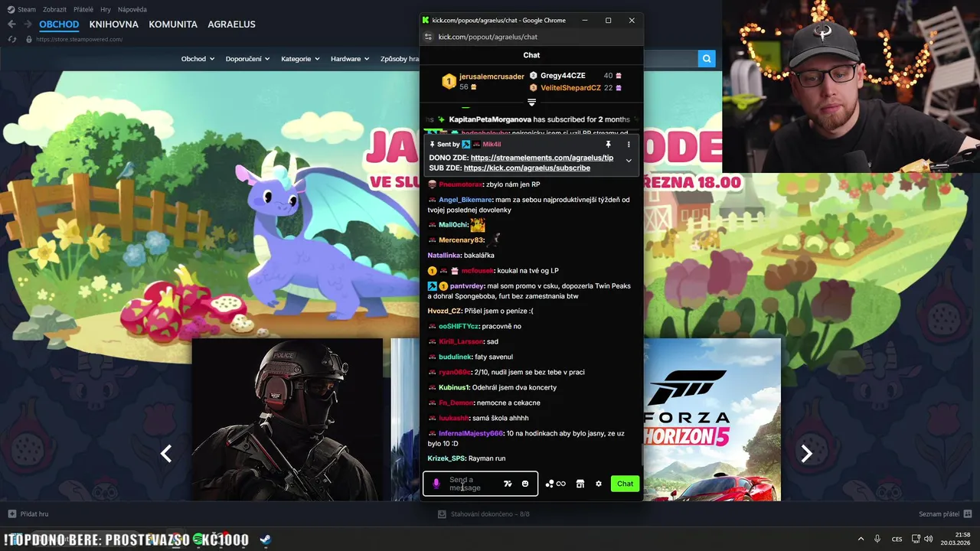Click the Chrome address bar kick.com URL
Image resolution: width=980 pixels, height=551 pixels.
point(488,37)
